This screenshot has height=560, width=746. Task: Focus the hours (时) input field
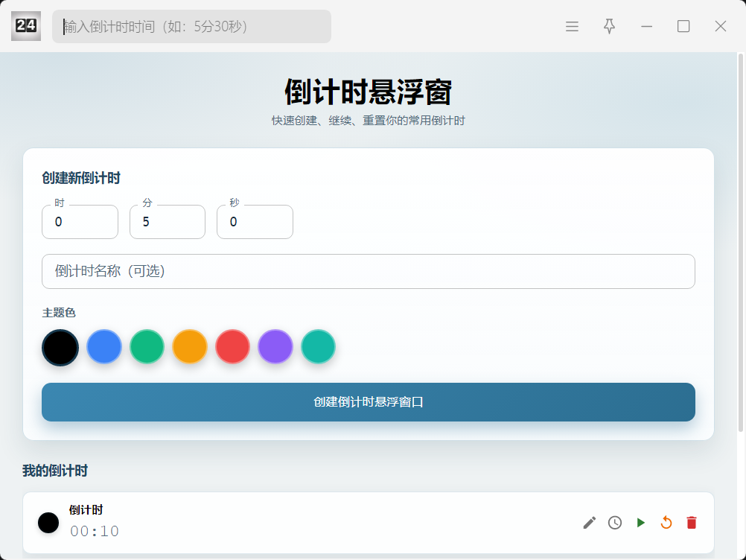pyautogui.click(x=80, y=222)
